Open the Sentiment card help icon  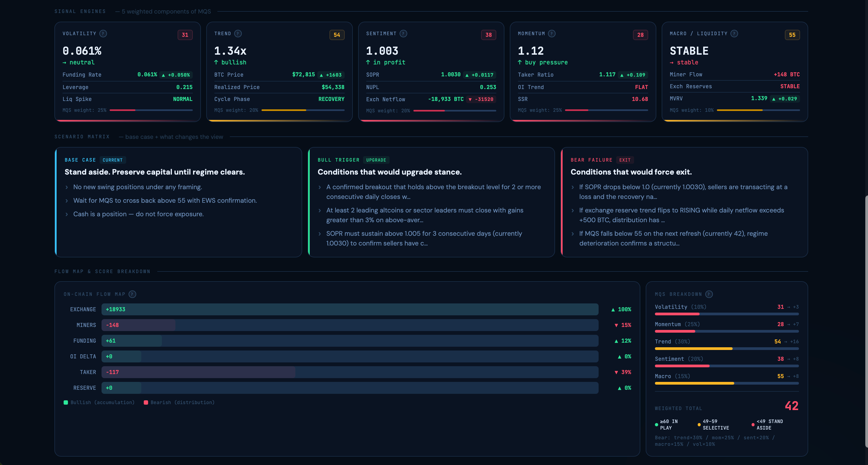pyautogui.click(x=403, y=33)
